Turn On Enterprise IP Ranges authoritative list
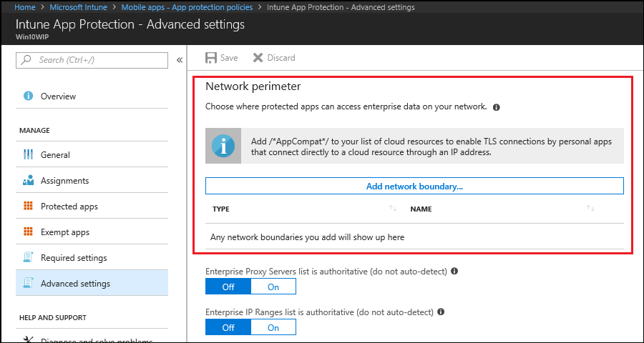The height and width of the screenshot is (343, 644). [x=273, y=327]
